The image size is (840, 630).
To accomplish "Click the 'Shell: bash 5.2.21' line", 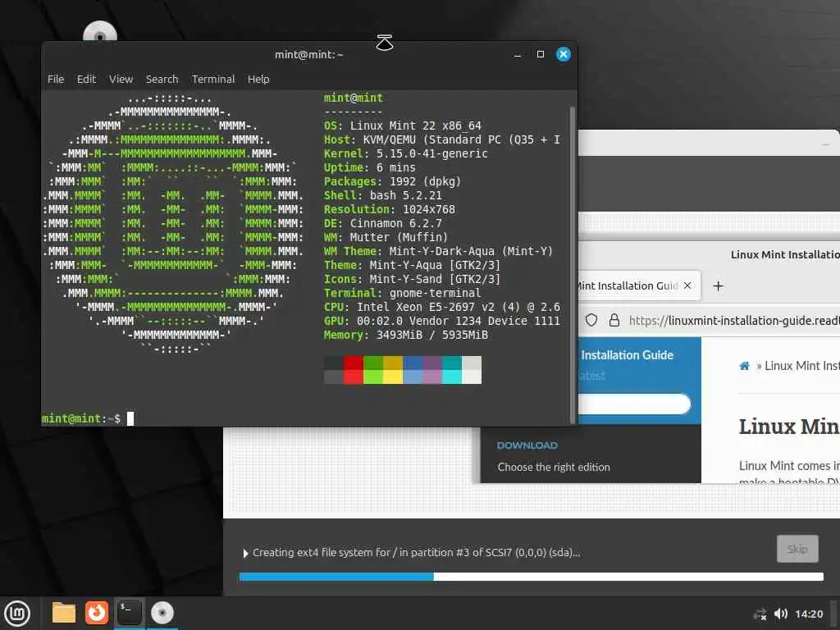I will pyautogui.click(x=382, y=195).
